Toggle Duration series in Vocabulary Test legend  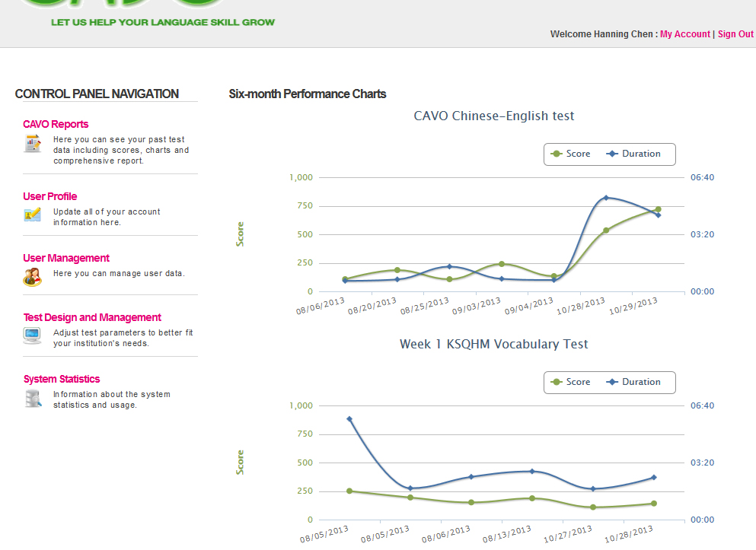[633, 382]
